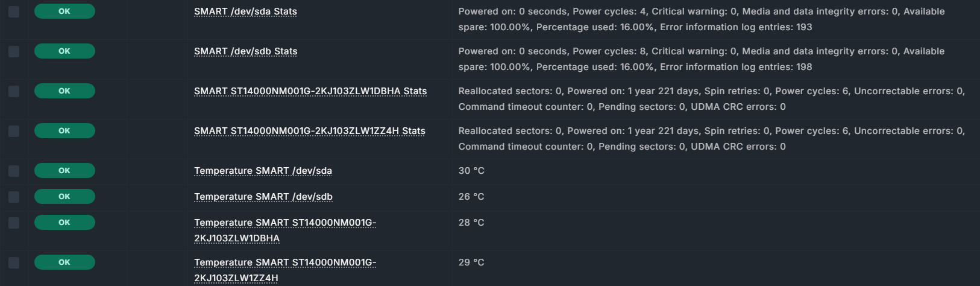Click OK status badge on SMART /dev/sdb Stats
Viewport: 980px width, 286px height.
(64, 51)
